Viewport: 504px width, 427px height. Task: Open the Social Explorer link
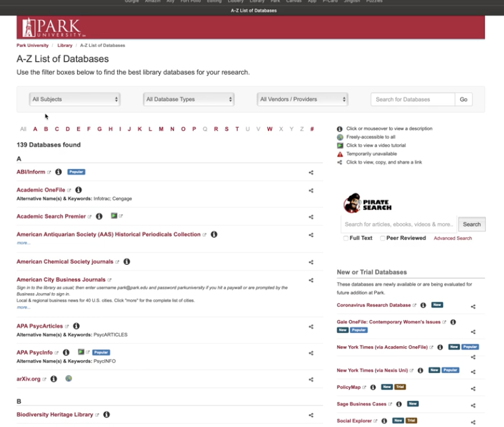tap(354, 421)
